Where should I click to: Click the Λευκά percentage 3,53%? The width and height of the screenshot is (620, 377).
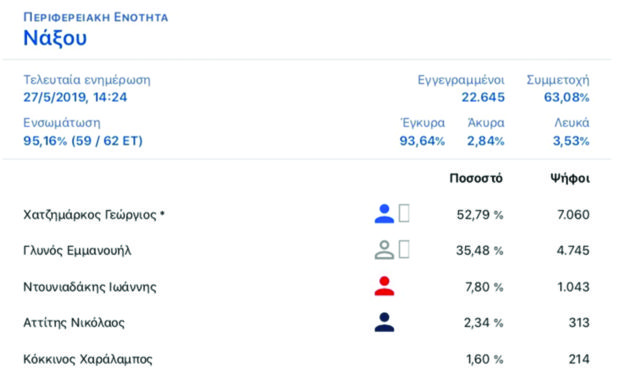point(571,141)
